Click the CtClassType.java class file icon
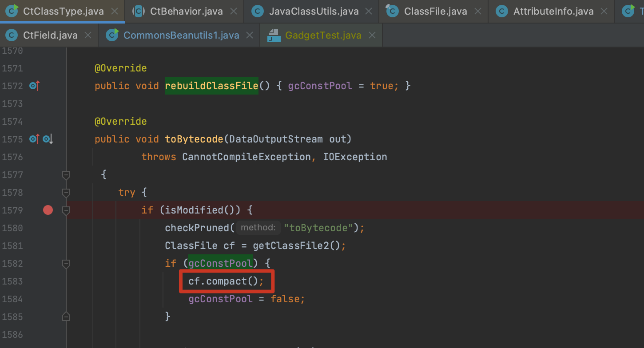644x348 pixels. point(12,11)
